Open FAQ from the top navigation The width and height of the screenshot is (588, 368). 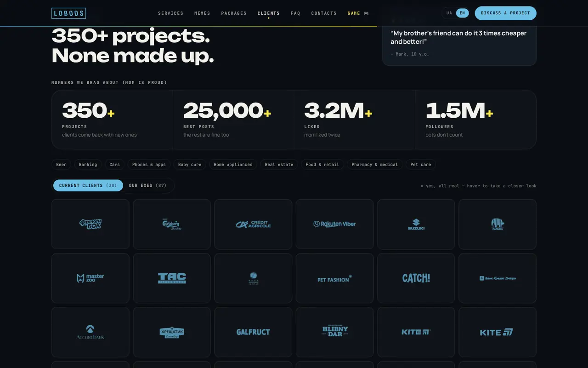pyautogui.click(x=295, y=13)
